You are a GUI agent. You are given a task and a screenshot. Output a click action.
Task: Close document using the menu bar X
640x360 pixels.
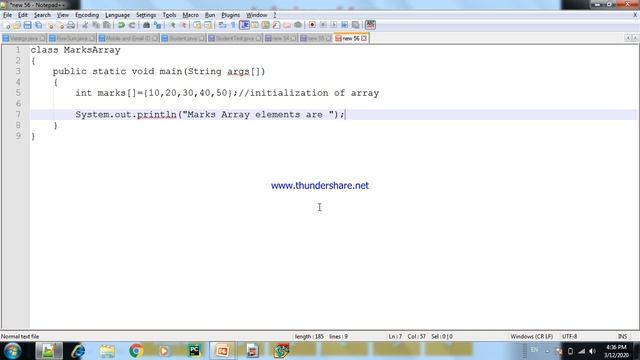coord(635,15)
